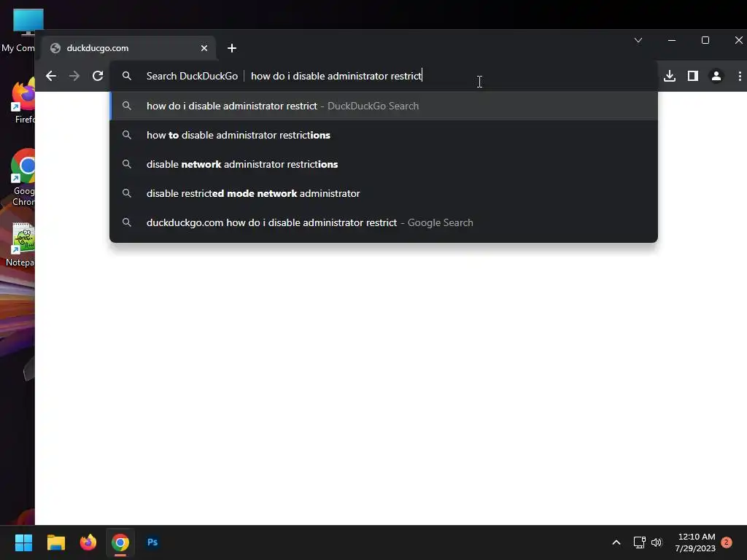
Task: Open Photoshop from the taskbar
Action: coord(152,542)
